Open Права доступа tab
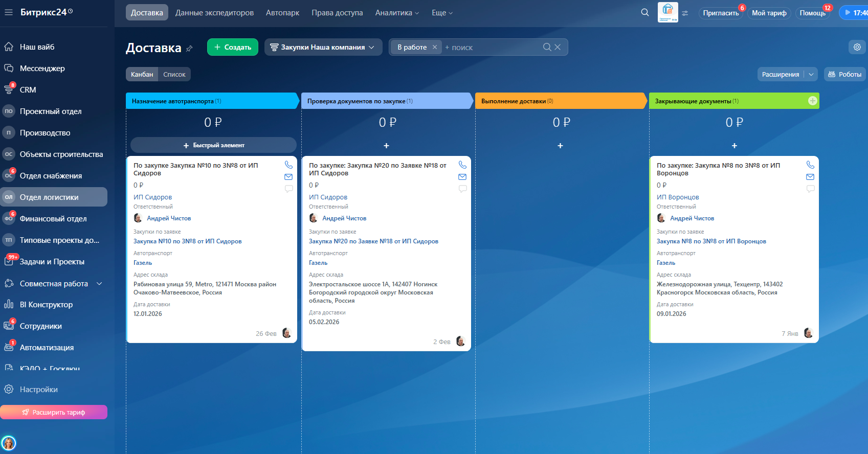The height and width of the screenshot is (454, 868). pos(337,13)
